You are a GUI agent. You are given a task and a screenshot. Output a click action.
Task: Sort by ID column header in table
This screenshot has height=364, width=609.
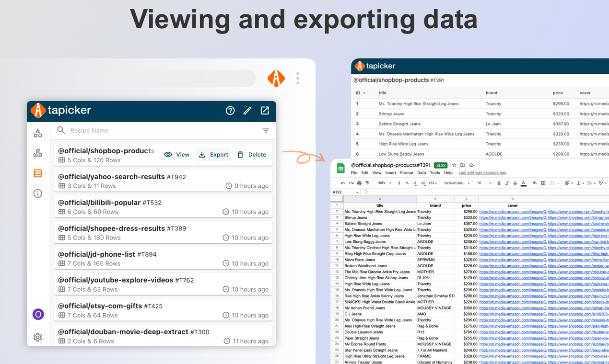click(360, 93)
